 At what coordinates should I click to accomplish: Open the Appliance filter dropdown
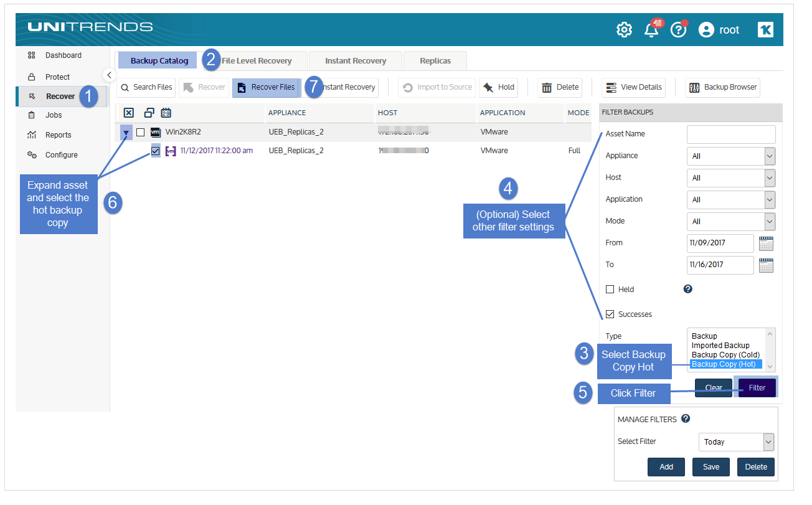731,156
